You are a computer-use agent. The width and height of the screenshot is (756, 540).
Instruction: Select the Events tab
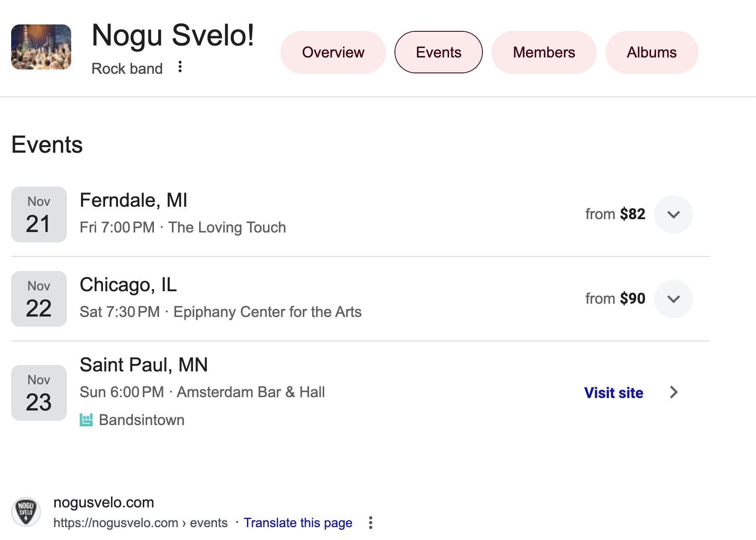(x=439, y=52)
